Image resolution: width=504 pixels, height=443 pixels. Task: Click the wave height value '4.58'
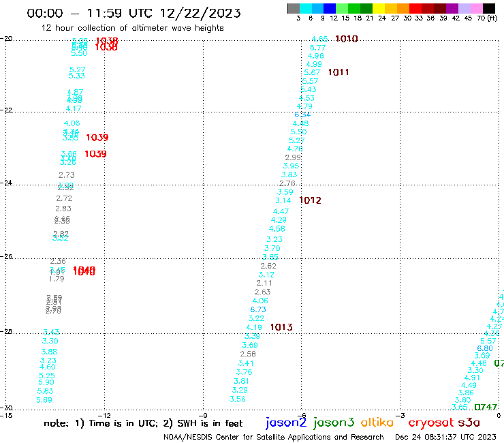pos(277,229)
